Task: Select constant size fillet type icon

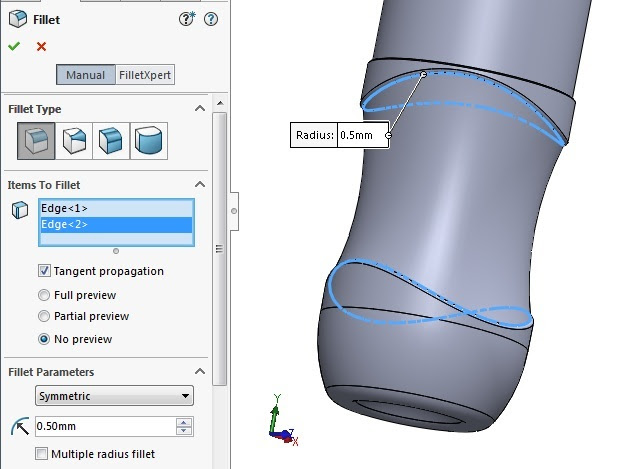Action: pos(36,141)
